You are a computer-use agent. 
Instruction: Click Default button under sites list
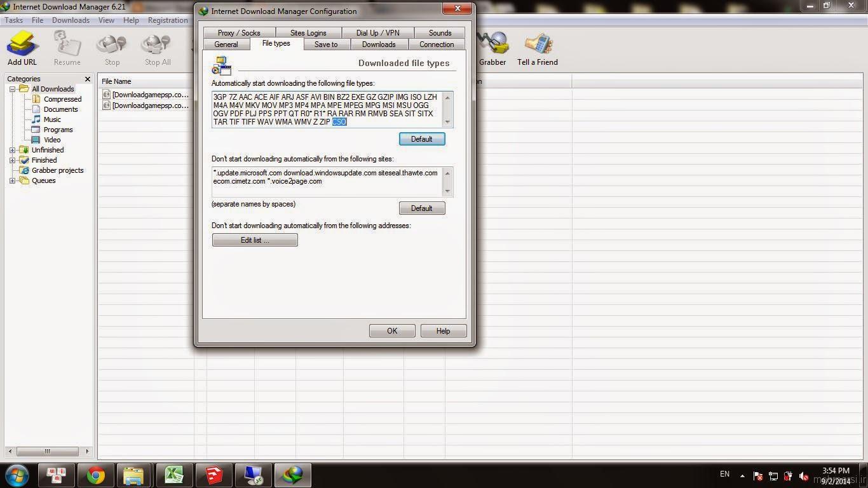tap(422, 208)
